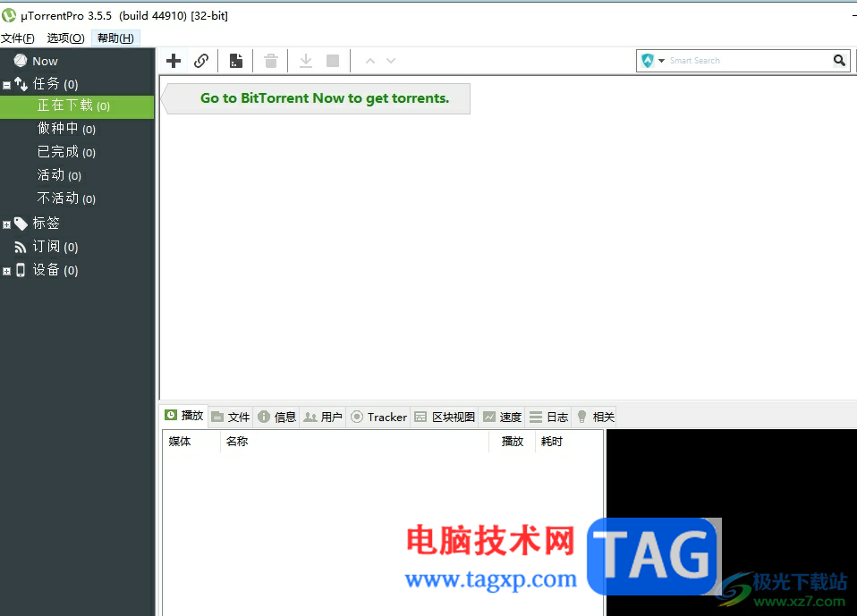Select 标签 in the sidebar
This screenshot has height=616, width=857.
click(x=46, y=223)
